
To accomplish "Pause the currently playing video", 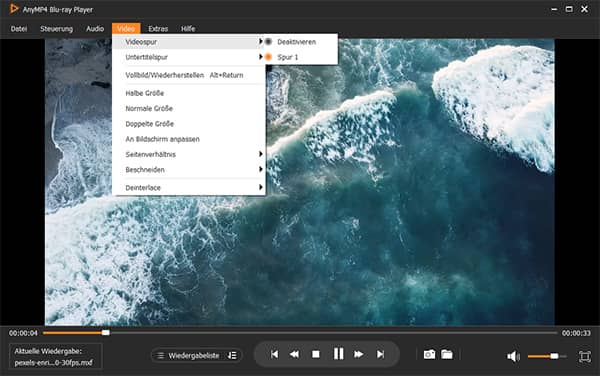I will pyautogui.click(x=338, y=354).
